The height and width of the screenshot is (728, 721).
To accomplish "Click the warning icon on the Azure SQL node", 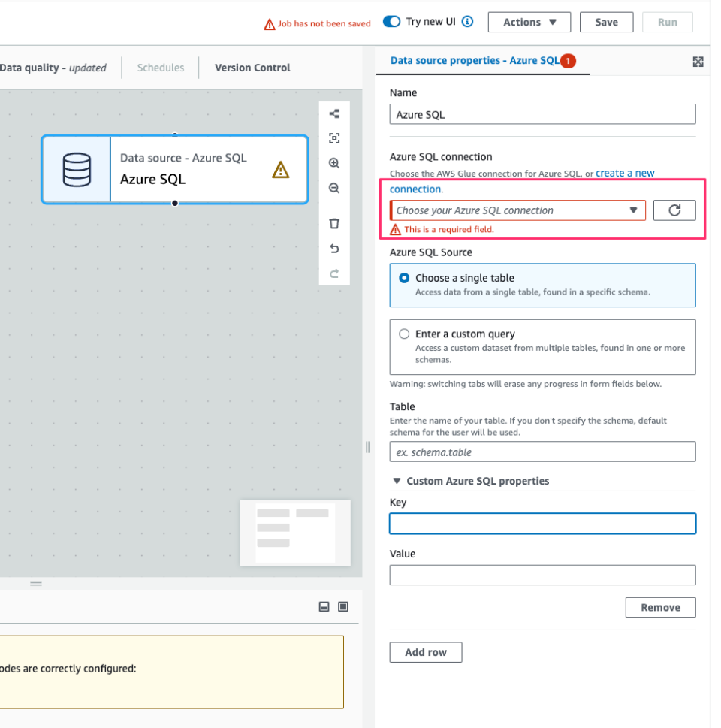I will [280, 170].
